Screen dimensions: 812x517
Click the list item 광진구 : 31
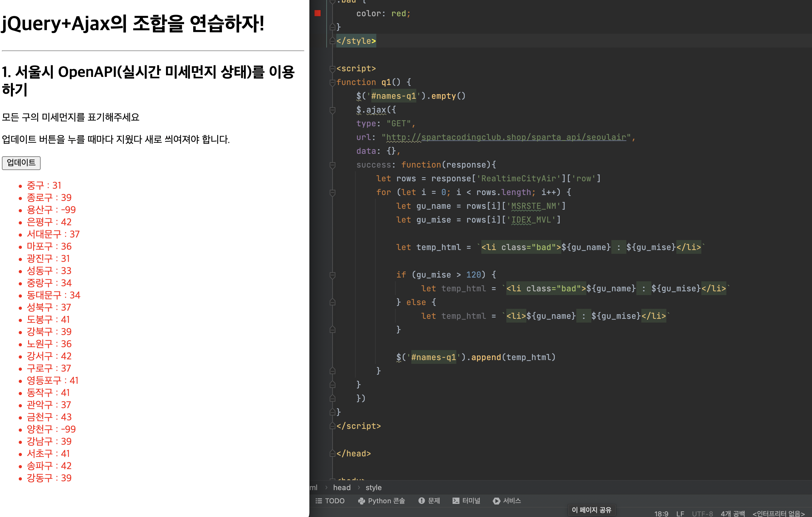pos(48,259)
